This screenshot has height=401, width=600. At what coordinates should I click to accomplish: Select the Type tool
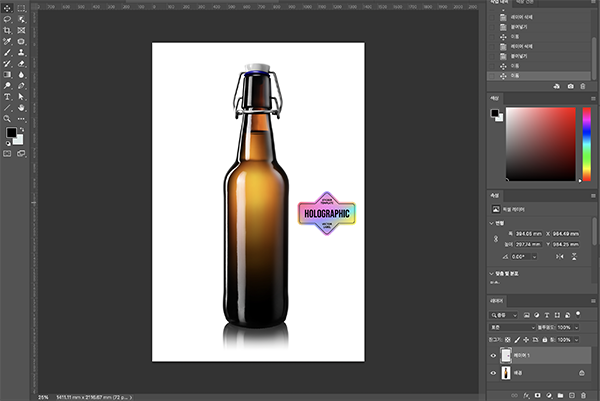coord(8,96)
